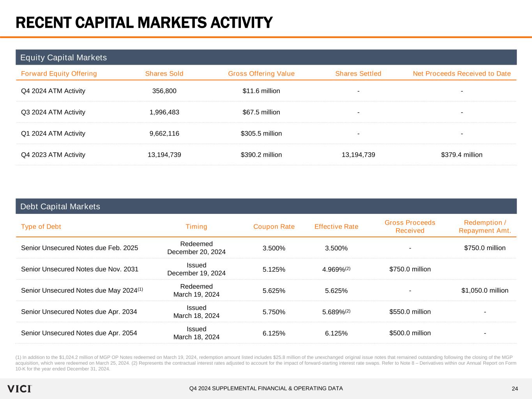Select the Type of Debt column header

41,227
